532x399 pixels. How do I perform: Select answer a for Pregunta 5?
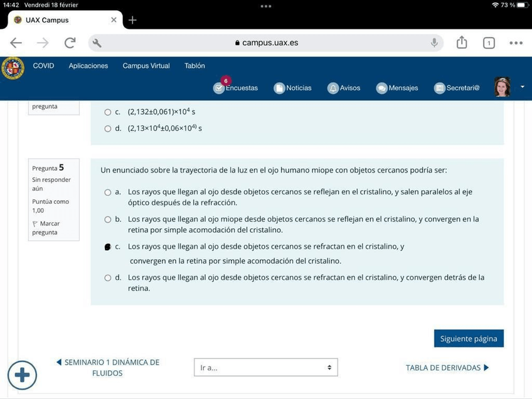pos(108,193)
